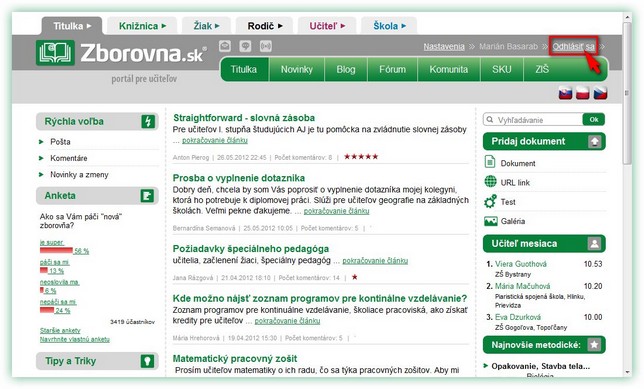Open SKU in the green menu
Viewport: 644px width, 389px height.
click(501, 69)
